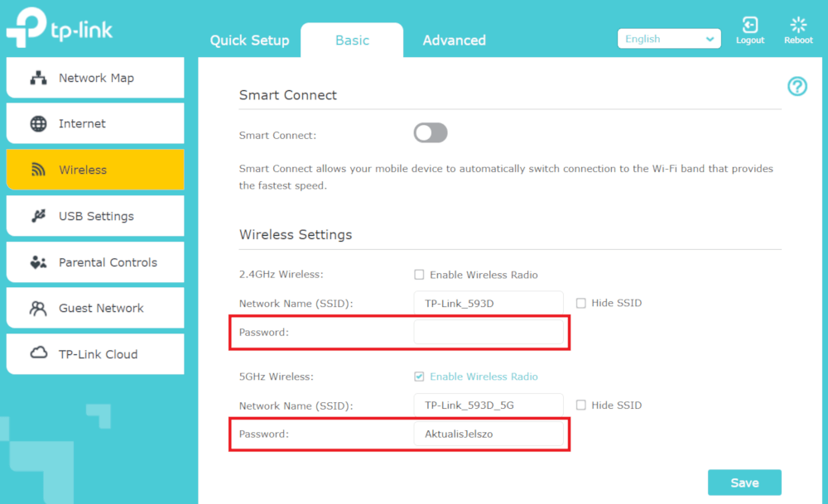Enable Wireless Radio for 2.4GHz
The image size is (828, 504).
click(x=419, y=275)
